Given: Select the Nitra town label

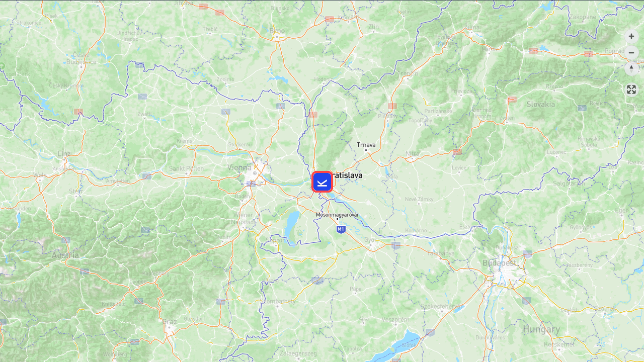Looking at the screenshot, I should click(x=413, y=153).
